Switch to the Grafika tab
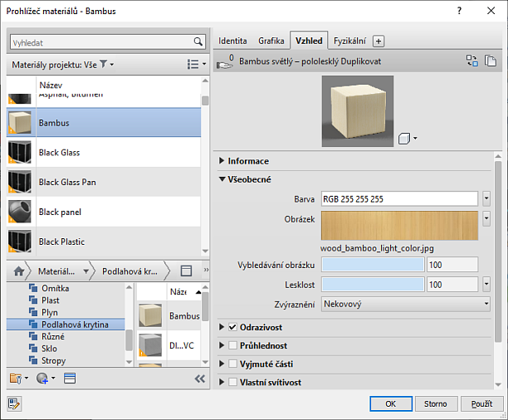508x420 pixels. 271,40
